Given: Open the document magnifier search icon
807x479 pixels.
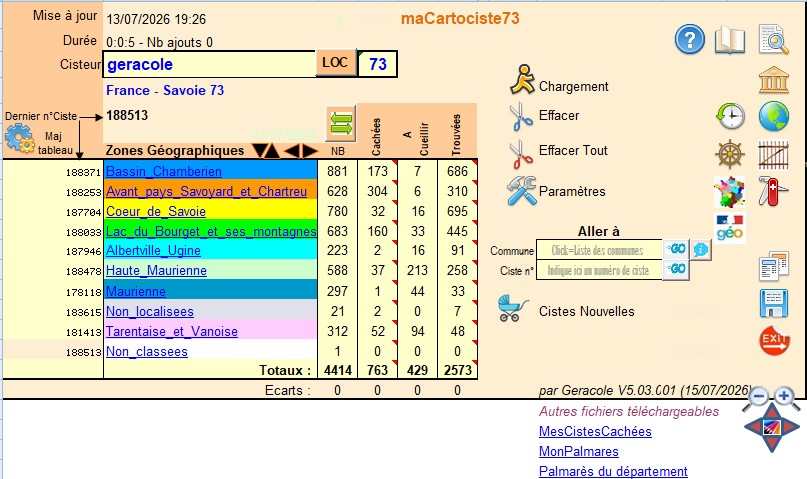Looking at the screenshot, I should [x=774, y=39].
